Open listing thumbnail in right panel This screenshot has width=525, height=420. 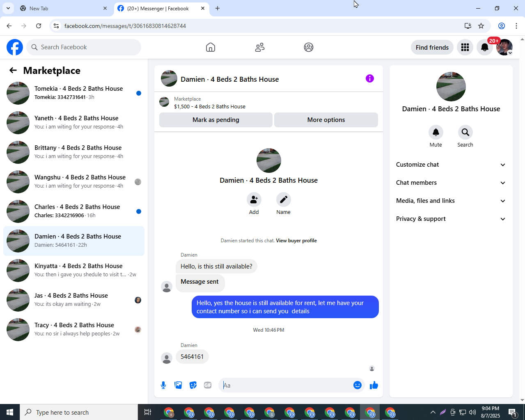click(x=451, y=87)
